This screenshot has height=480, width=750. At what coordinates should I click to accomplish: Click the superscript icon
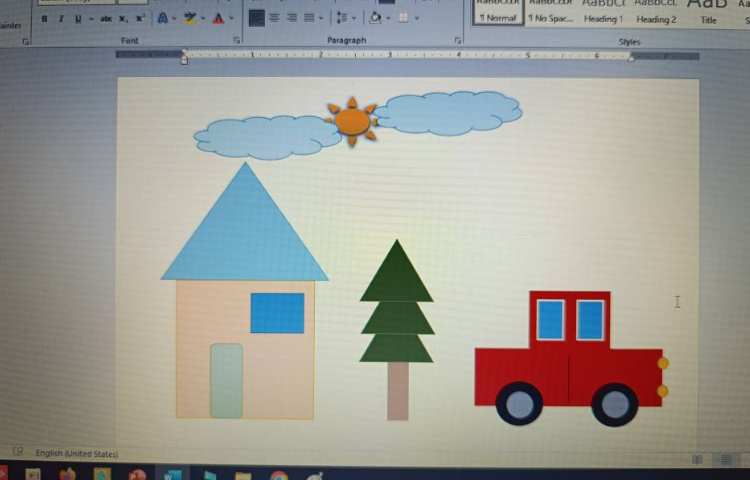coord(139,19)
